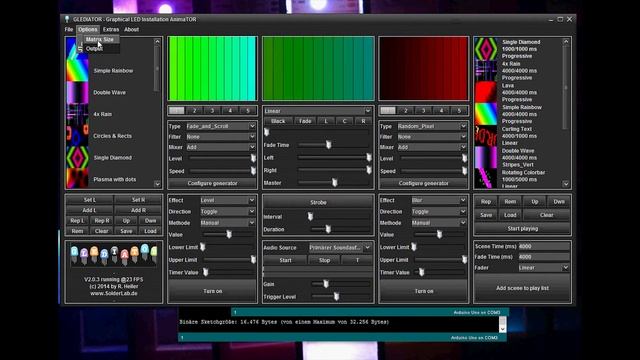Select left generator layer tab 5

248,111
